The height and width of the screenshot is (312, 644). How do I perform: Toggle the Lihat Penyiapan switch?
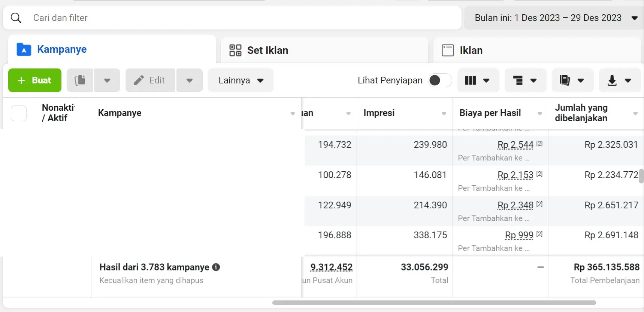tap(440, 80)
